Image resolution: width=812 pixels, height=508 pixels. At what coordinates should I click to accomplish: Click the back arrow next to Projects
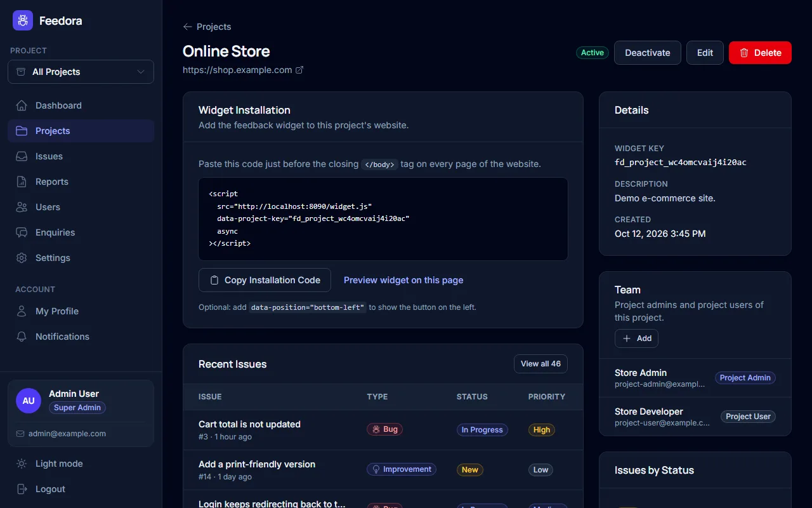click(187, 27)
